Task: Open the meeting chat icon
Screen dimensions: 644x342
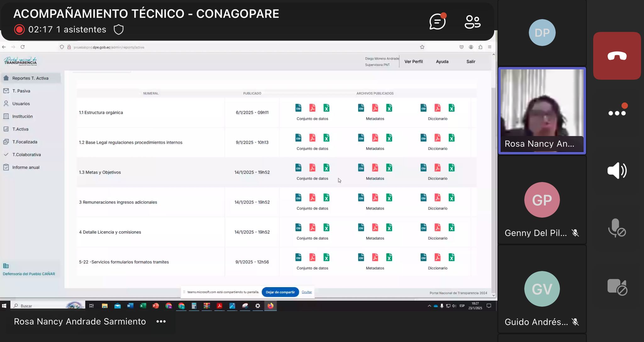Action: (x=437, y=22)
